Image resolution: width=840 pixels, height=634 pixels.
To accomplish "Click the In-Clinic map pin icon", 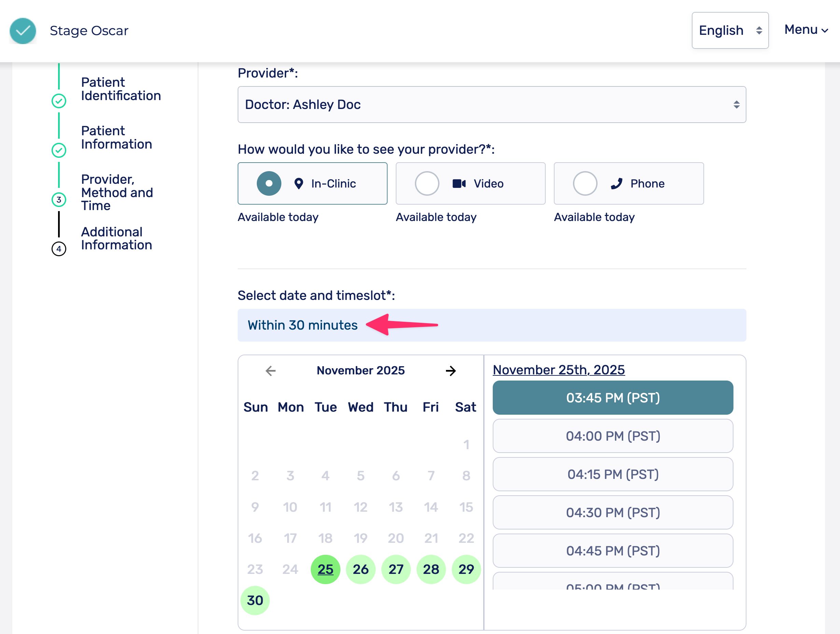I will (299, 184).
